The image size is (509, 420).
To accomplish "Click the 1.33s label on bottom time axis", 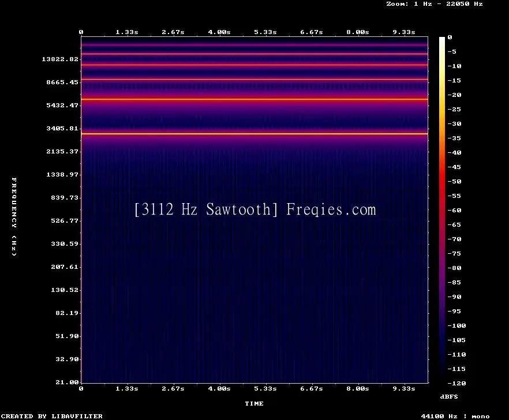I will point(127,388).
